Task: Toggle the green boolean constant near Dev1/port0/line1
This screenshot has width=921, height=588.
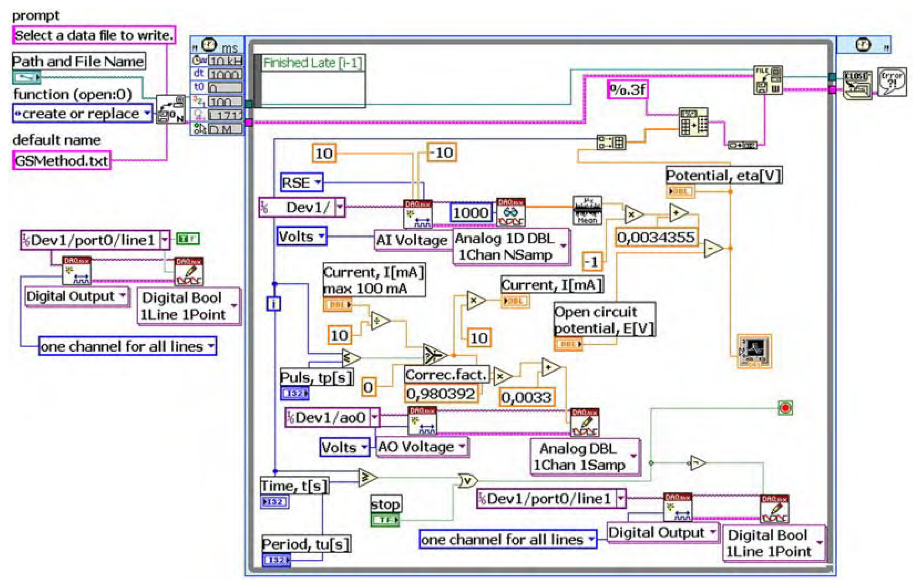Action: pyautogui.click(x=188, y=239)
